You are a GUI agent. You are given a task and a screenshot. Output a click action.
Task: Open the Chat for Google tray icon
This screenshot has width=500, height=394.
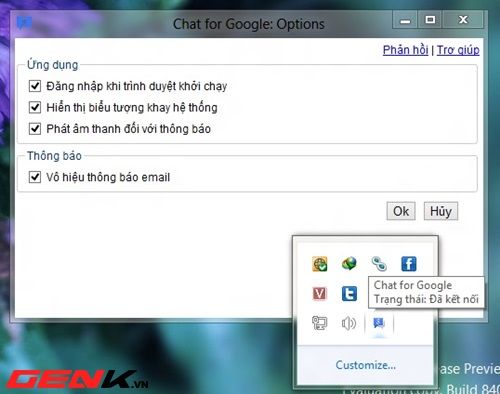tap(379, 323)
